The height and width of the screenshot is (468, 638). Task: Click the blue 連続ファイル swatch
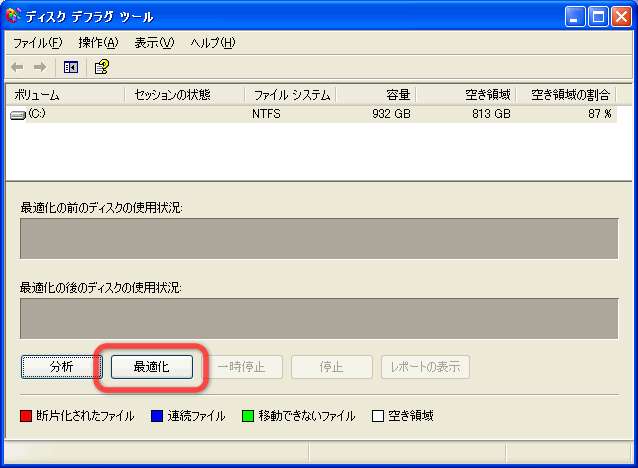pos(157,416)
